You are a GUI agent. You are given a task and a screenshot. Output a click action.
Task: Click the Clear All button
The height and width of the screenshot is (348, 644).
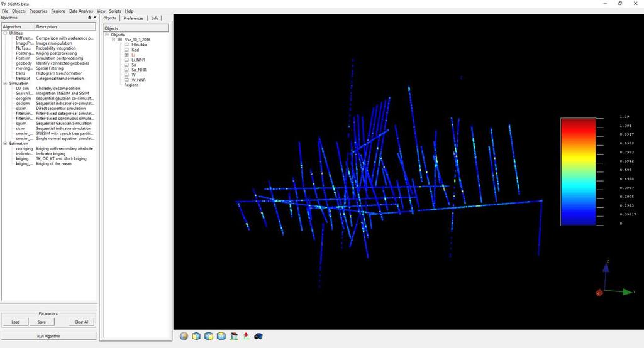[x=81, y=322]
